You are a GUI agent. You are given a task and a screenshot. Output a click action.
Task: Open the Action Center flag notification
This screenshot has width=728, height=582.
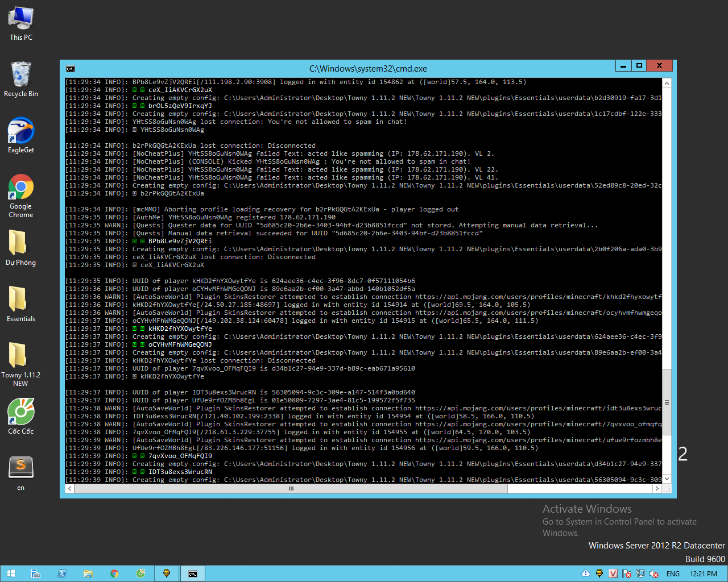click(626, 573)
